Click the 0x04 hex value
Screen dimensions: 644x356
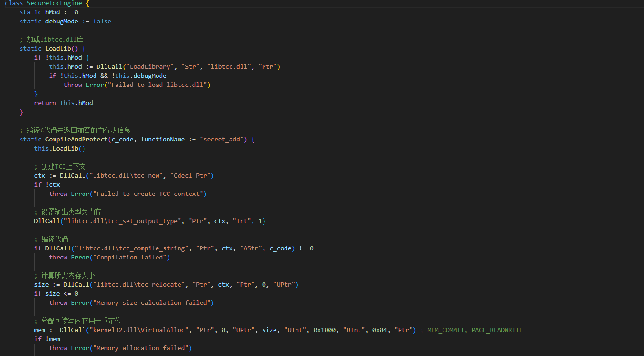pos(380,330)
